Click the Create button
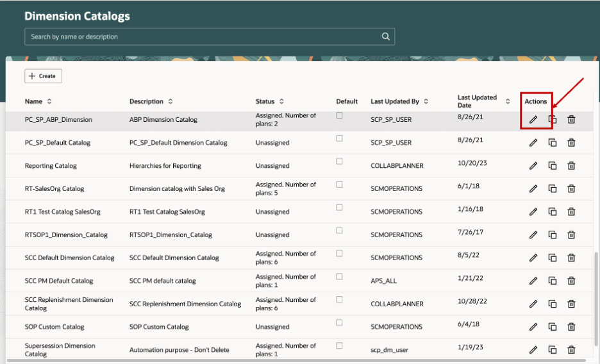The width and height of the screenshot is (600, 364). pyautogui.click(x=43, y=76)
